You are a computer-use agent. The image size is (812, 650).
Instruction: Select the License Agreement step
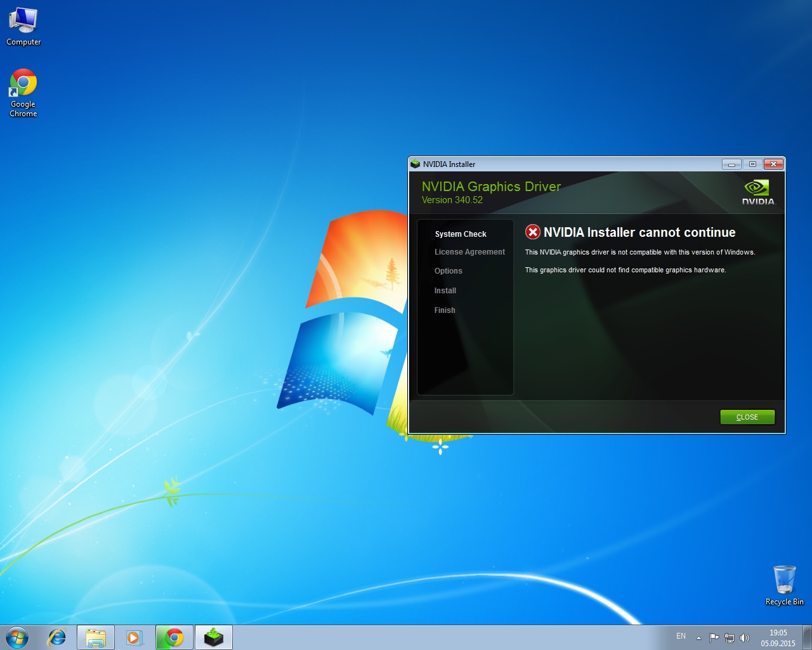click(x=469, y=252)
